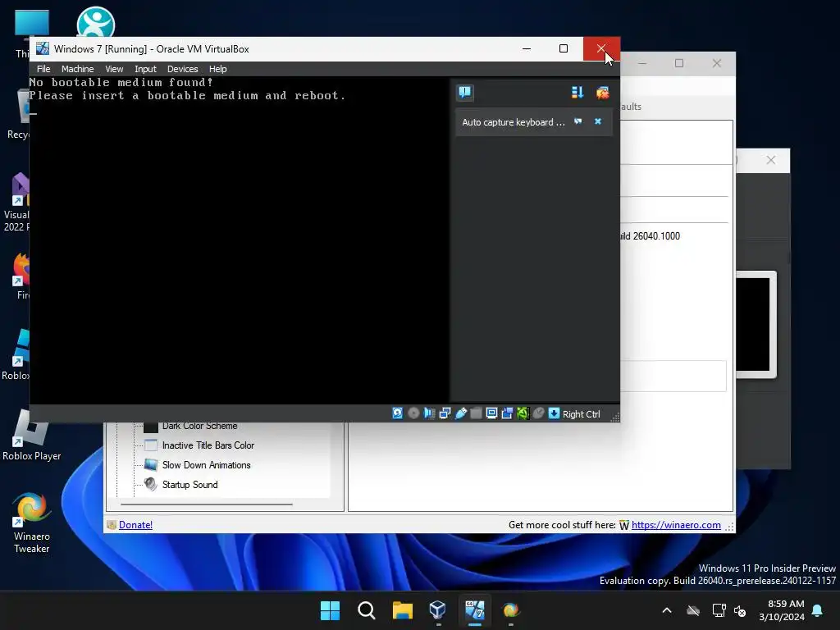Switch to Windows 7 VM taskbar icon
This screenshot has height=630, width=840.
pyautogui.click(x=475, y=610)
